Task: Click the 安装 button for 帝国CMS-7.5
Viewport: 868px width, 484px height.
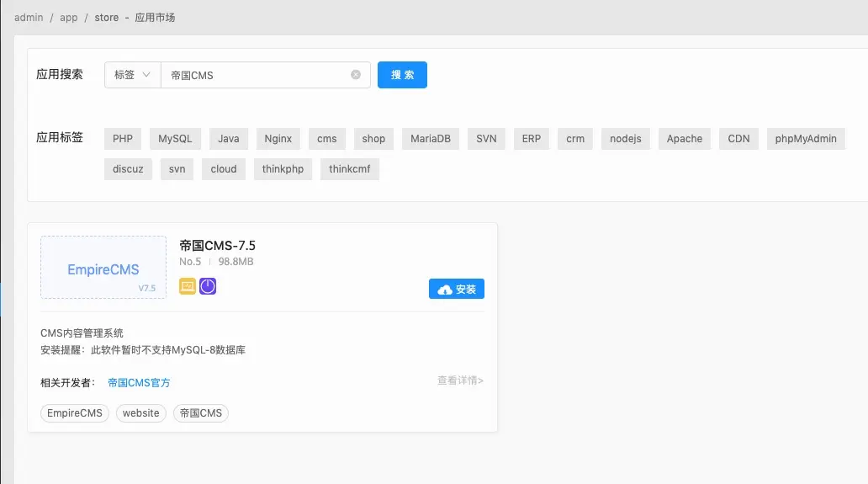Action: (x=456, y=289)
